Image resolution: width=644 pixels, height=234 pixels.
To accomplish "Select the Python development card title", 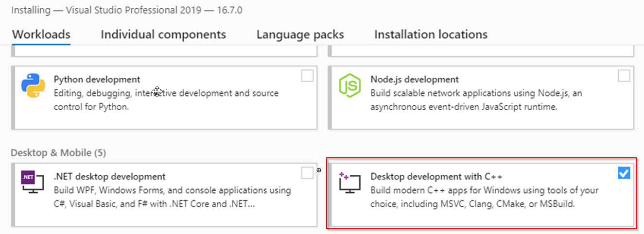I will [x=97, y=79].
